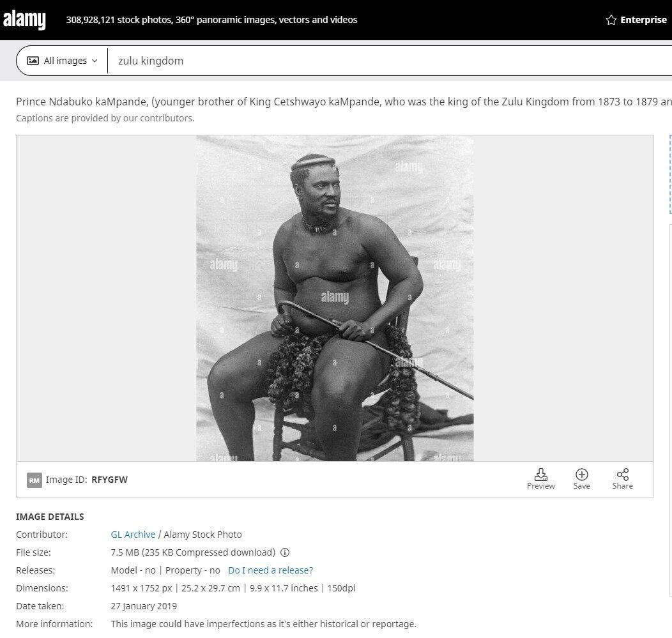Open Do I need a release link
This screenshot has height=638, width=672.
[270, 570]
